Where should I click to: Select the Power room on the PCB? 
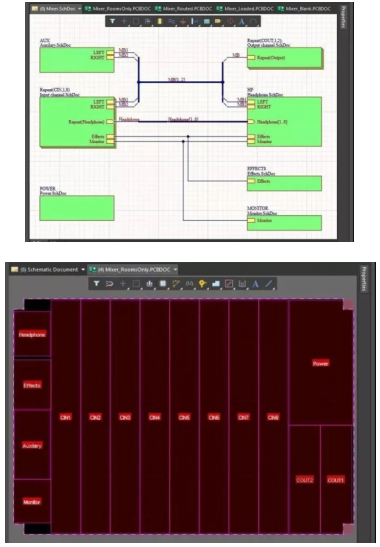coord(321,363)
